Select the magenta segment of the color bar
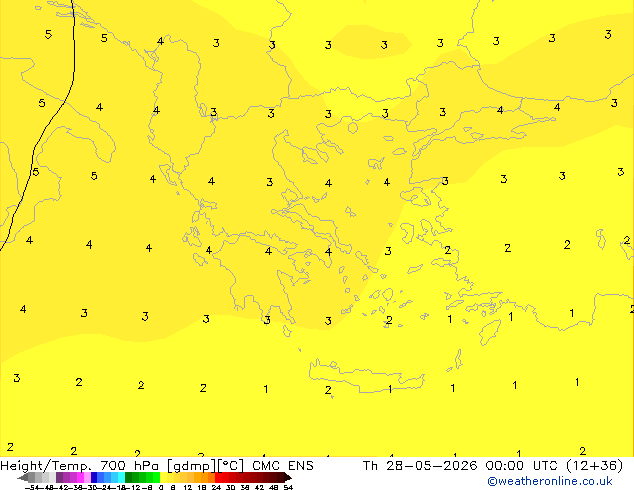Screen dimensions: 634x490 (80, 477)
